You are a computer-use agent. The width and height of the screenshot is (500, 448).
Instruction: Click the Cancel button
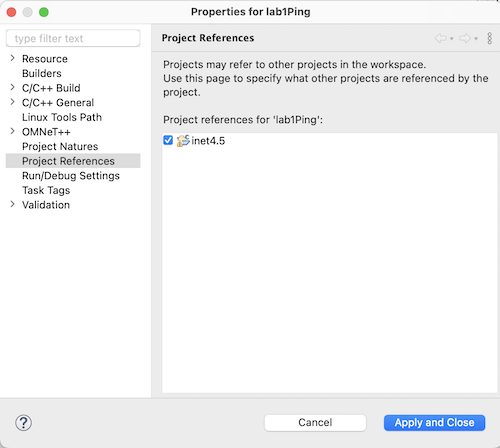pyautogui.click(x=315, y=423)
